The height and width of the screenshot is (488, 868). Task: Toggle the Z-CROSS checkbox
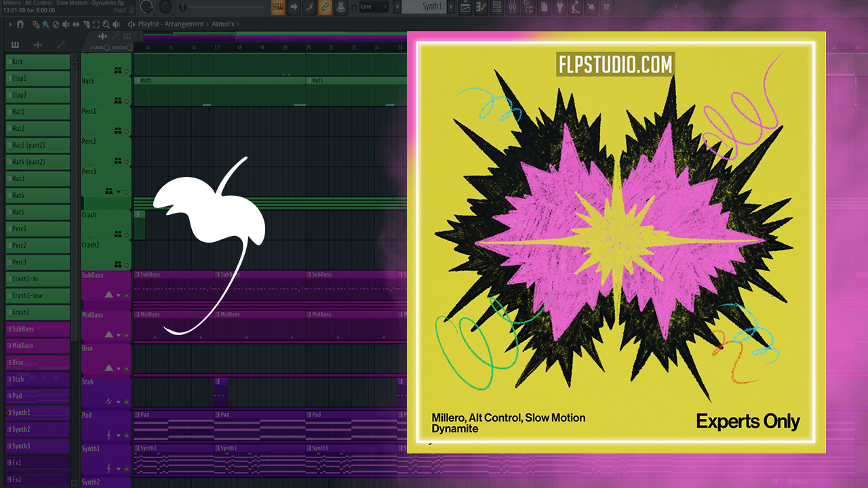pos(106,47)
